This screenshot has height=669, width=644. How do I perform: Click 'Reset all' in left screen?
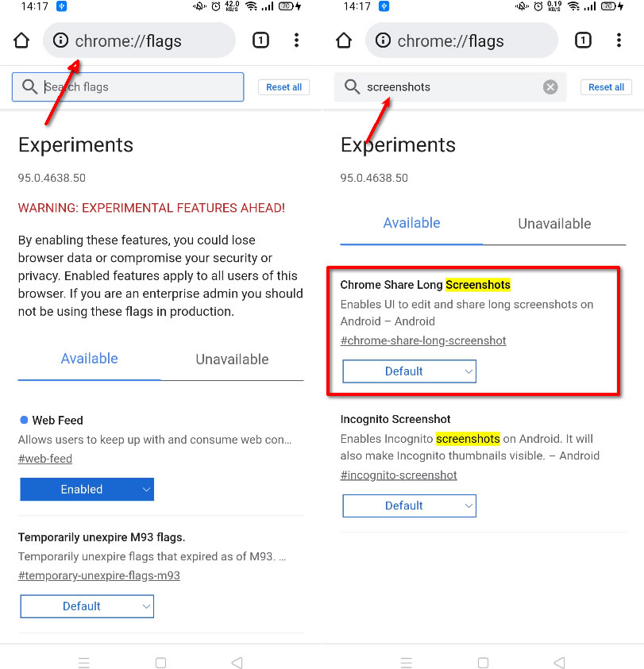click(284, 87)
